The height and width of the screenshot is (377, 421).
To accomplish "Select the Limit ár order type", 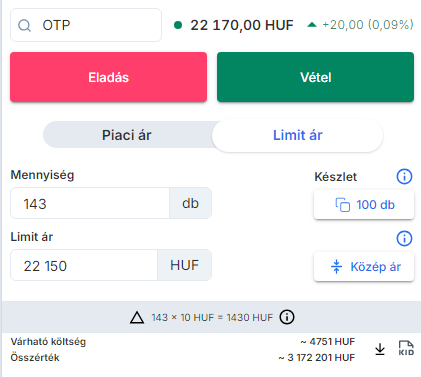I will tap(298, 135).
